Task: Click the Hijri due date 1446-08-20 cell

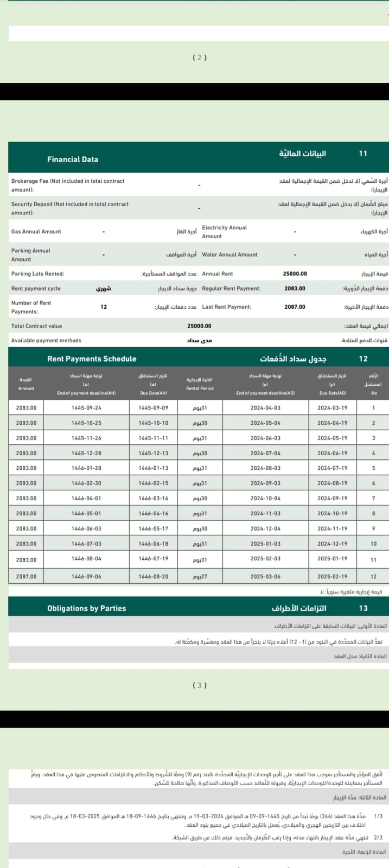Action: 153,577
